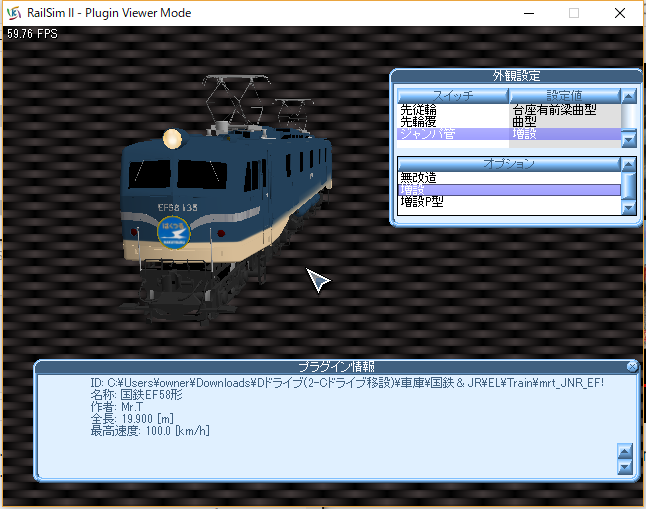The image size is (646, 509).
Task: Choose the 増設P型 option
Action: point(509,202)
